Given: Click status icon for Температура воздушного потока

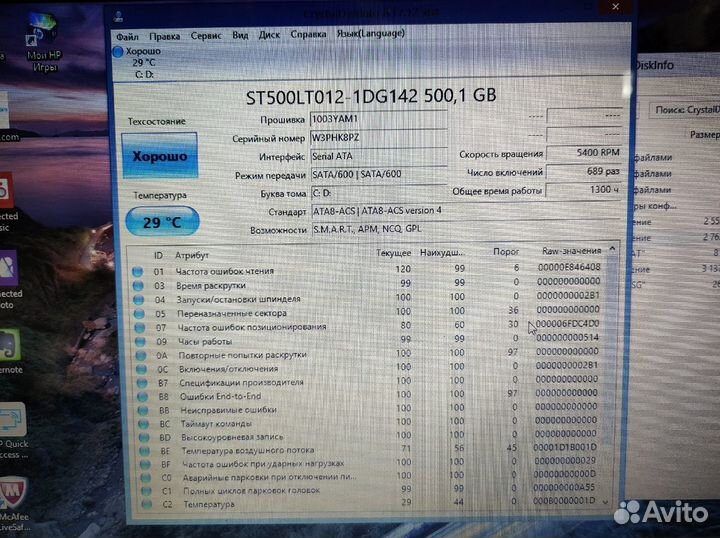Looking at the screenshot, I should (x=137, y=451).
